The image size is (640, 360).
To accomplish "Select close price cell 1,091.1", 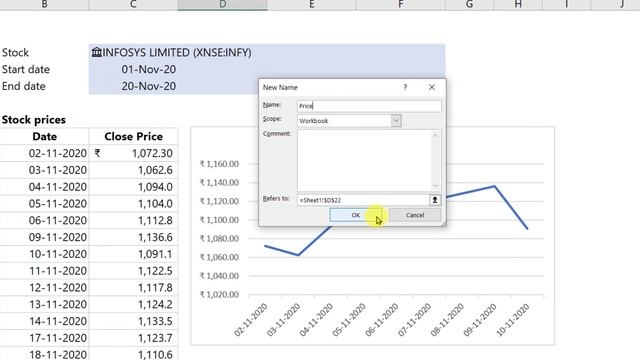I will [x=133, y=254].
